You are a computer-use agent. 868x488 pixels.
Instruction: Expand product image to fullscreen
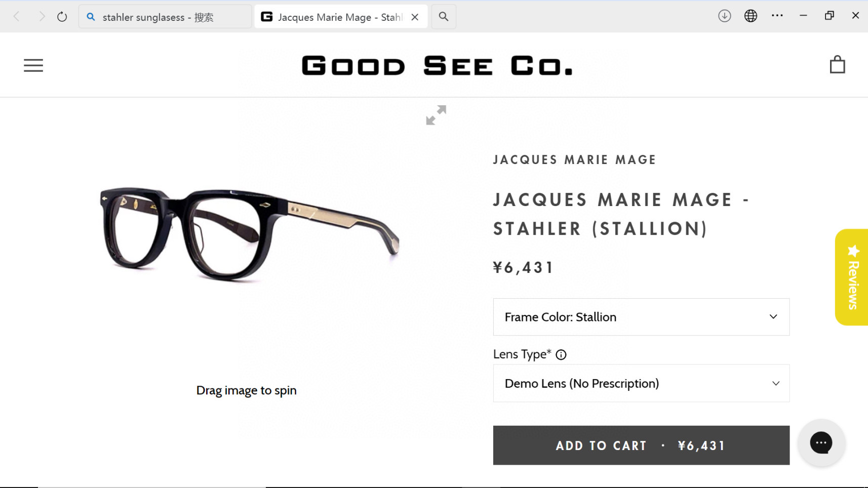[x=436, y=115]
